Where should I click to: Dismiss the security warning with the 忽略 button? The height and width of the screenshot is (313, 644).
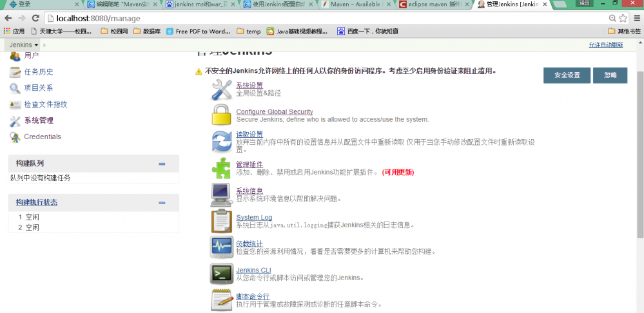pos(610,75)
